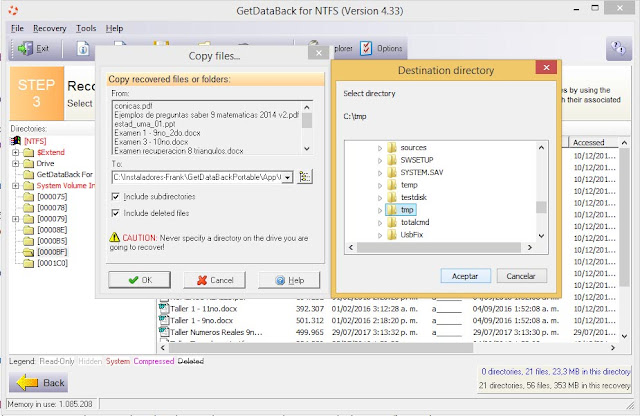
Task: Select GetDataBack For folder in tree
Action: [x=64, y=174]
